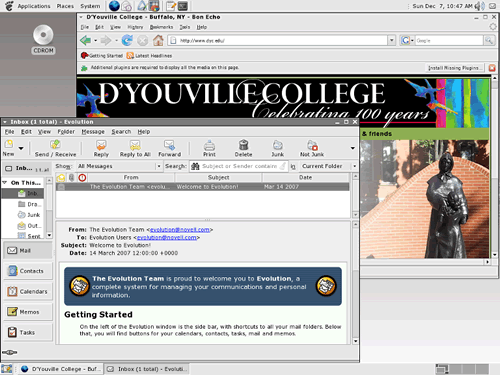Launch mail client from top panel envelope icon
Image resolution: width=500 pixels, height=375 pixels.
coord(127,6)
